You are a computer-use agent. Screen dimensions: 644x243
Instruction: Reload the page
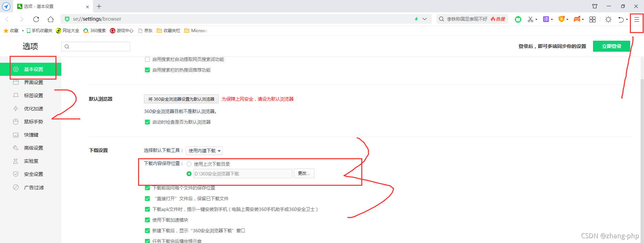pos(36,19)
